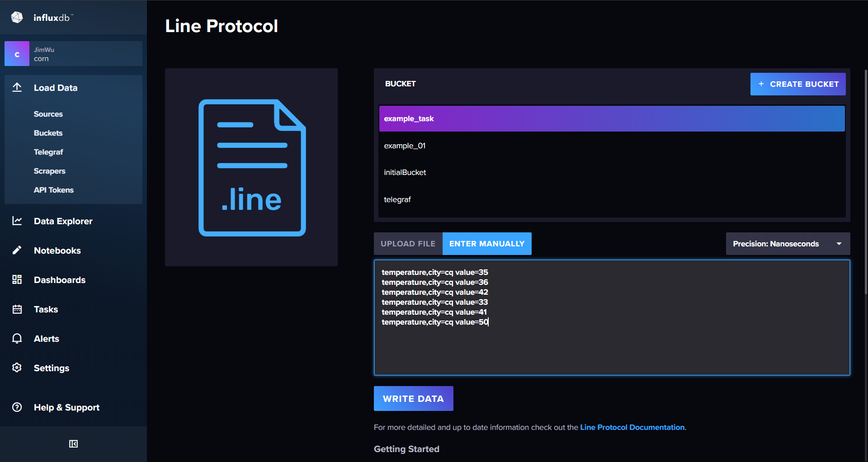Image resolution: width=868 pixels, height=462 pixels.
Task: Click the Data Explorer graph icon
Action: pyautogui.click(x=17, y=221)
